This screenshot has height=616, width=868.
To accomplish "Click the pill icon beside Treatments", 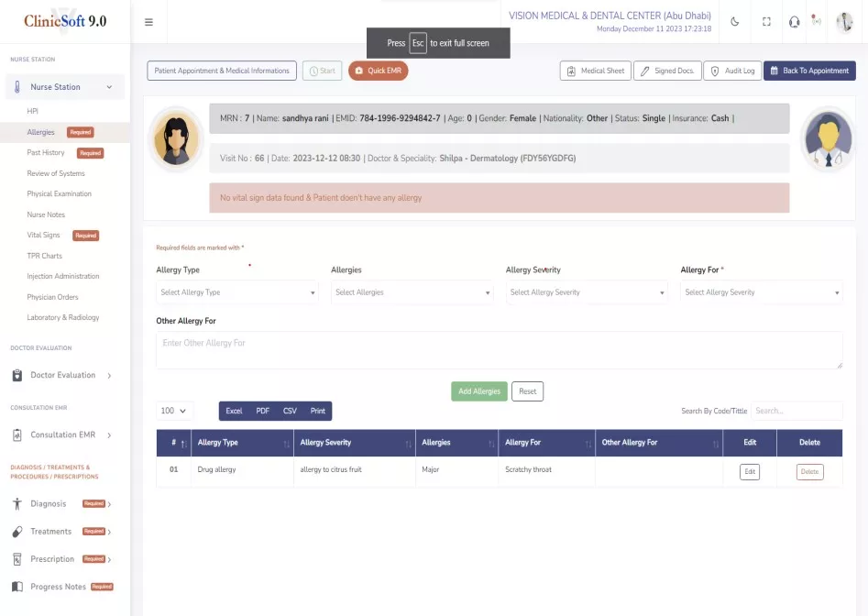I will tap(16, 532).
